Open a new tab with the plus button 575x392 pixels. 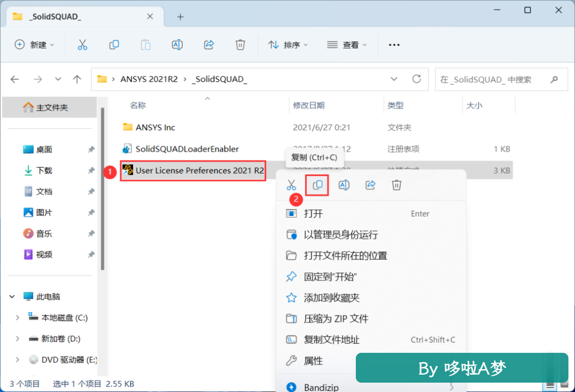(180, 17)
